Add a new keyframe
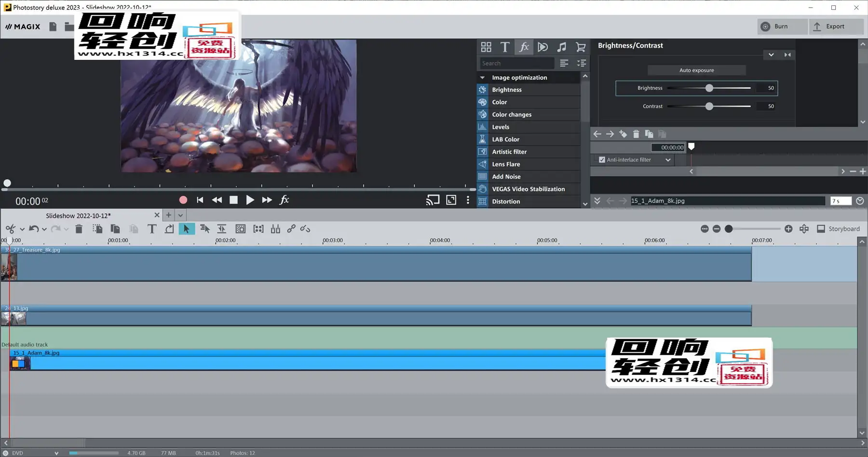 [623, 134]
